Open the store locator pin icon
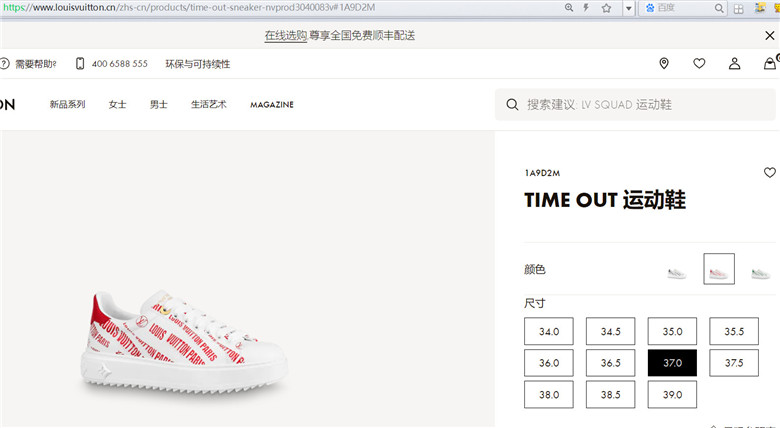The height and width of the screenshot is (428, 780). click(x=664, y=63)
